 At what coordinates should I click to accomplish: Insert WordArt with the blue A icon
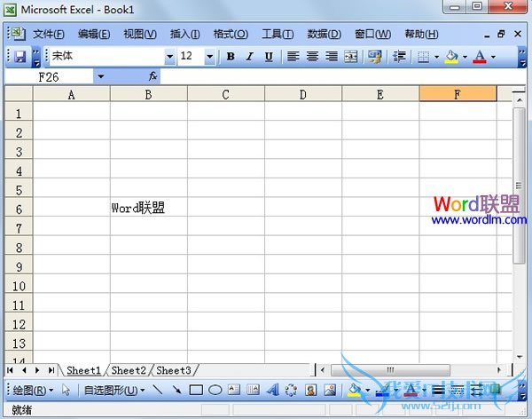tap(272, 390)
